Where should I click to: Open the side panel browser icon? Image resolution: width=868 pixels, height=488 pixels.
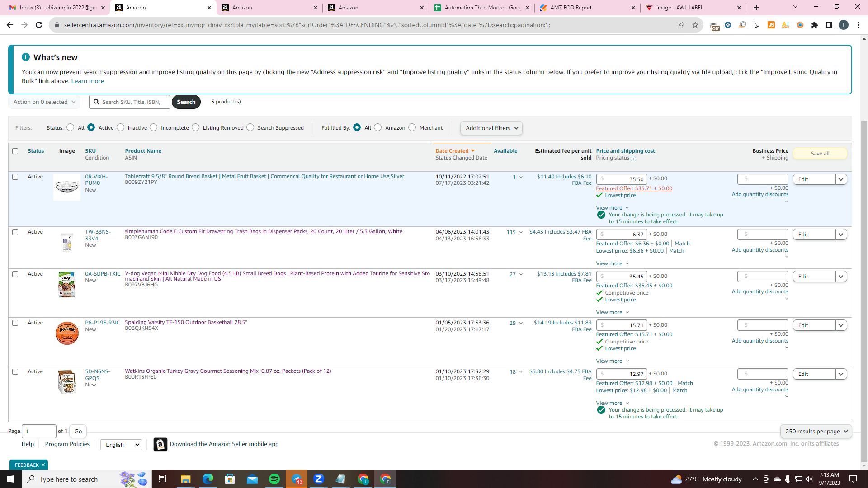tap(829, 25)
